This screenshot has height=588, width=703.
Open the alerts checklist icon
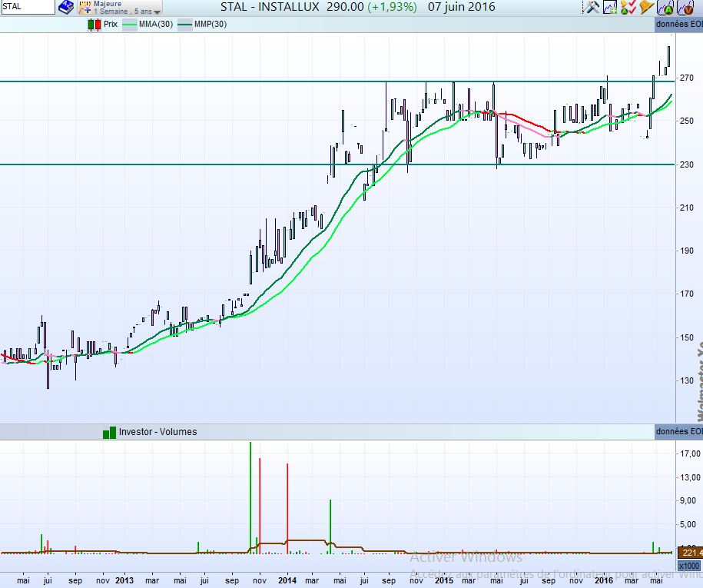(628, 7)
